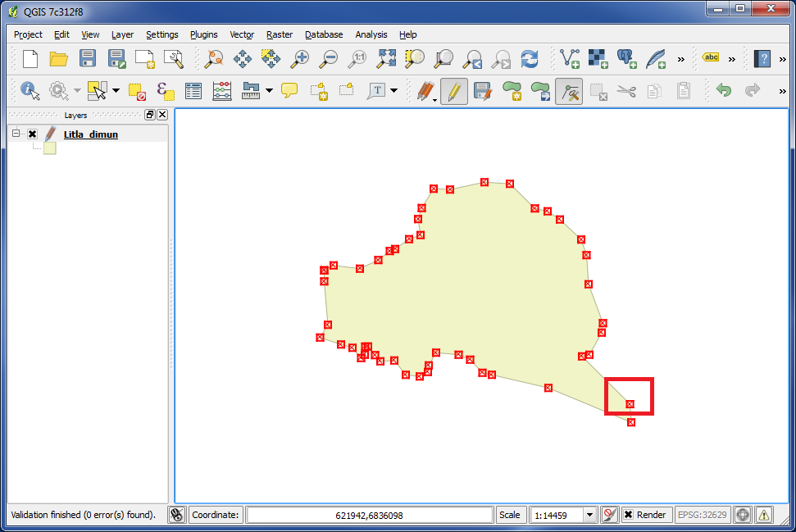The image size is (796, 532).
Task: Expand overflow chevron next to abc label icon
Action: pos(731,59)
